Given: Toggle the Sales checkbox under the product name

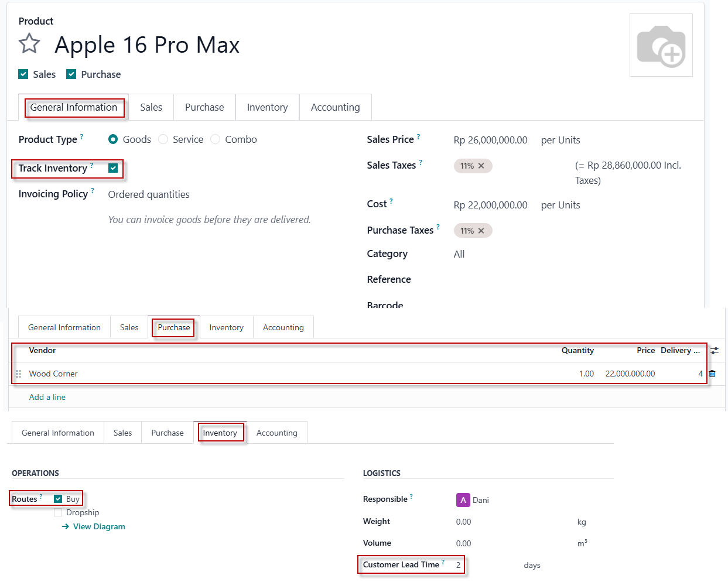Looking at the screenshot, I should click(23, 74).
